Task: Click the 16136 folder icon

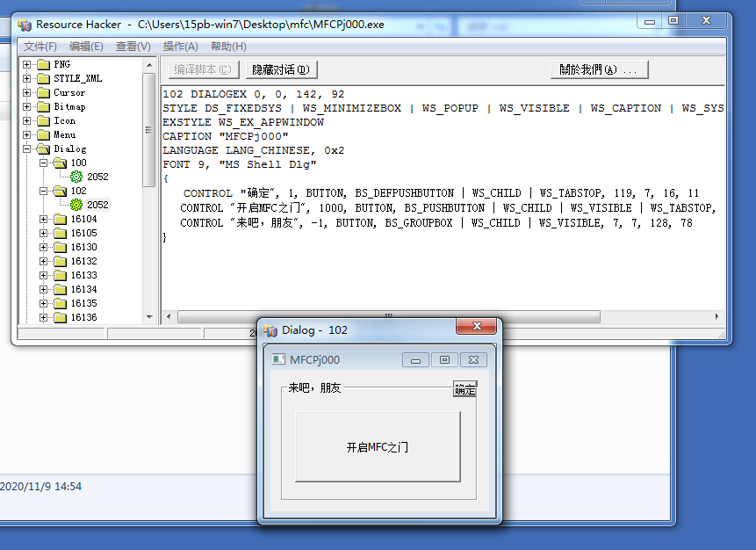Action: (61, 317)
